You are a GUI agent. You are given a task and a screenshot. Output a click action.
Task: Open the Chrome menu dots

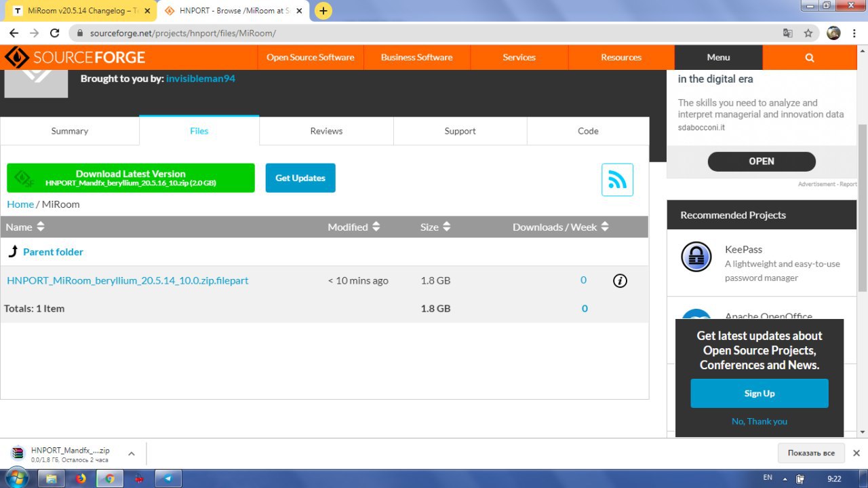coord(855,33)
